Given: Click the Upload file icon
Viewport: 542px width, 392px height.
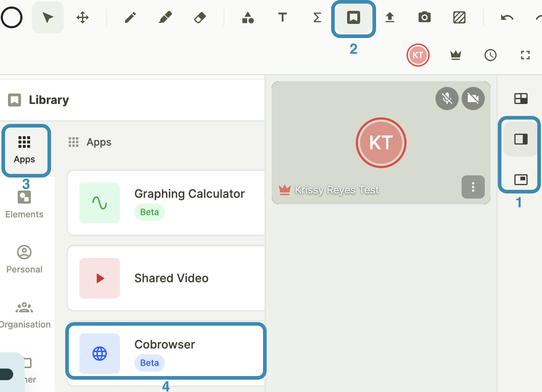Looking at the screenshot, I should 389,17.
